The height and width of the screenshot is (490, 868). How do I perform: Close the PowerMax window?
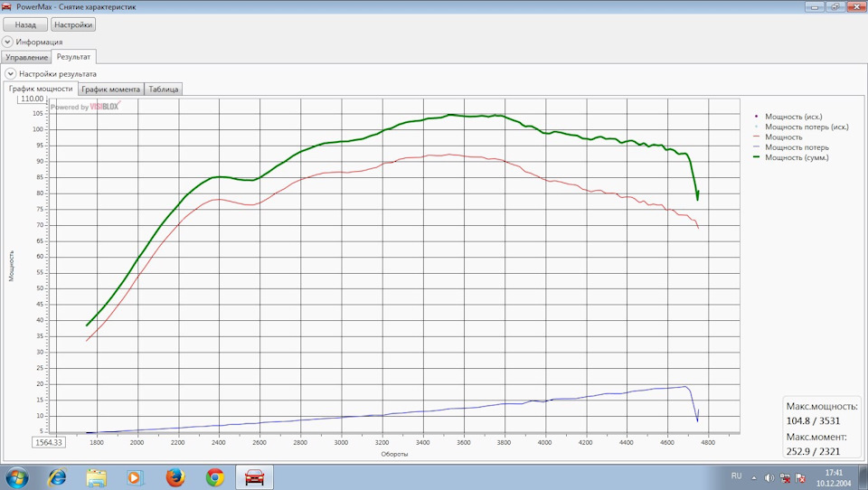[855, 6]
